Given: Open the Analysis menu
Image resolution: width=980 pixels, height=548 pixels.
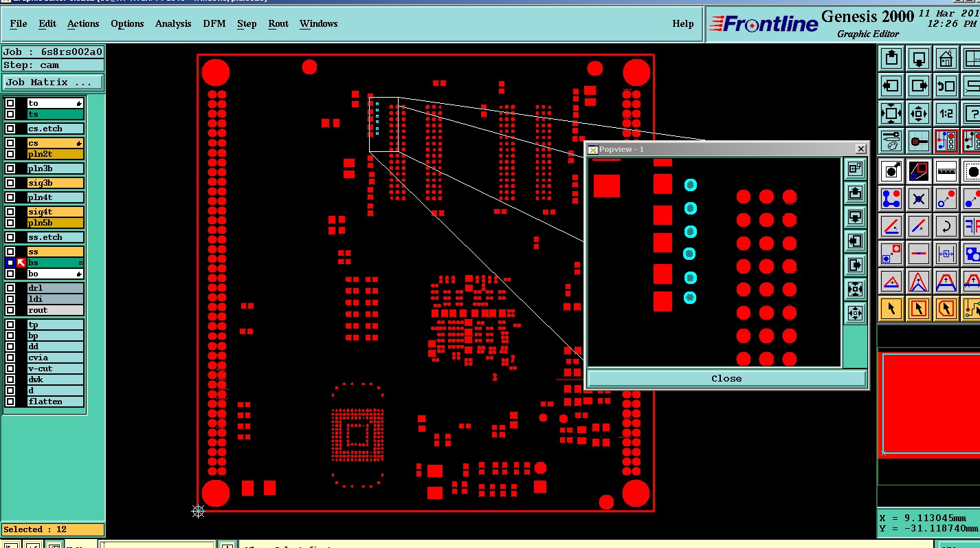Looking at the screenshot, I should [173, 23].
